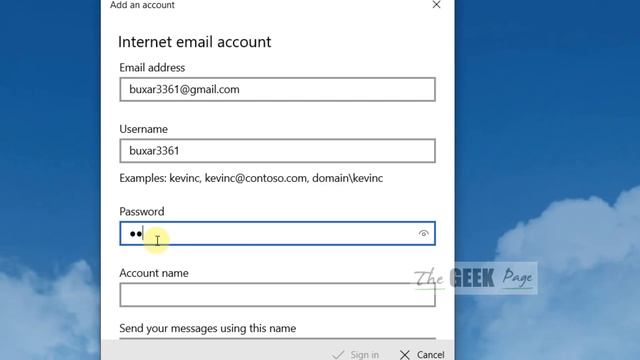Click the Email address input field
The height and width of the screenshot is (360, 640).
click(x=278, y=89)
